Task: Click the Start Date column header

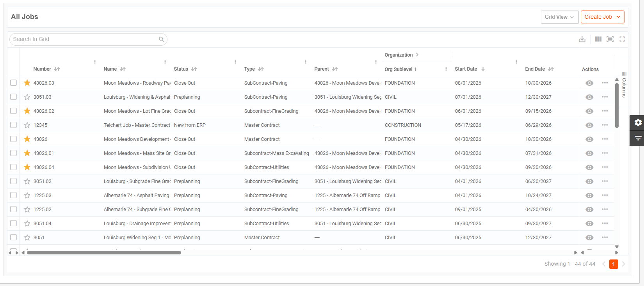Action: 466,69
